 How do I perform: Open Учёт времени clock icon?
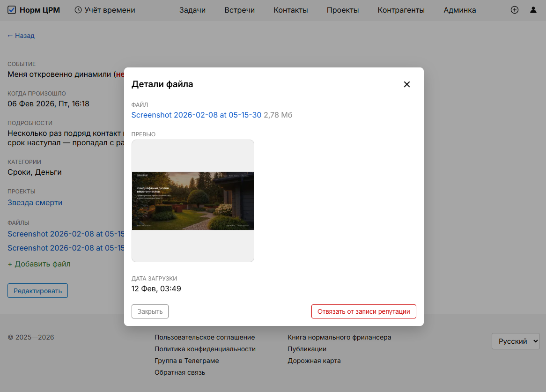point(78,10)
